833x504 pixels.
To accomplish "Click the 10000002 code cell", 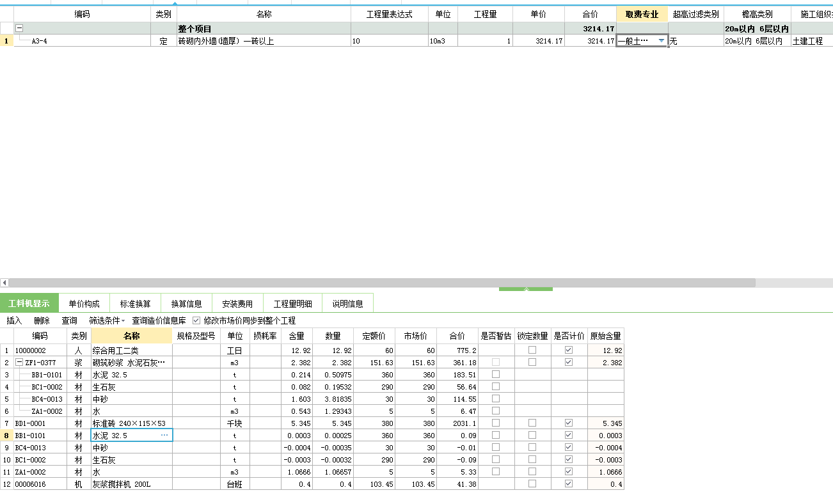I will tap(41, 350).
